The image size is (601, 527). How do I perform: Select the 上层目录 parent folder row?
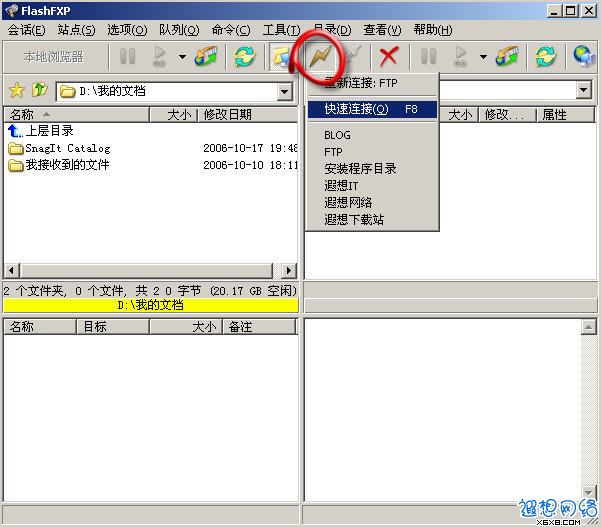click(41, 131)
